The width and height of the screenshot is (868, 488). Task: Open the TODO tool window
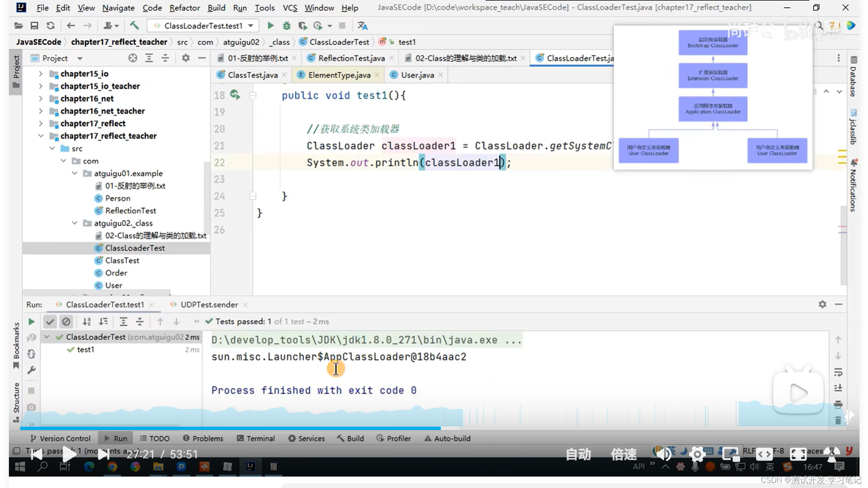155,438
